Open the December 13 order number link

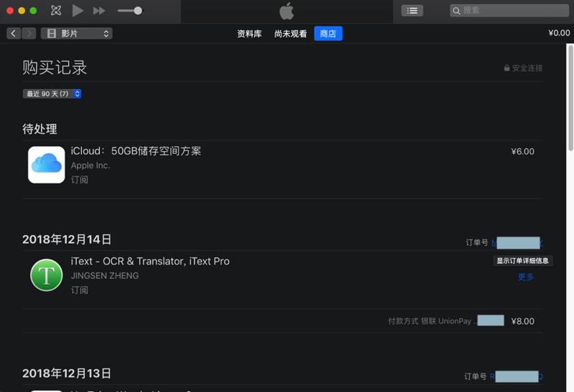pyautogui.click(x=516, y=376)
